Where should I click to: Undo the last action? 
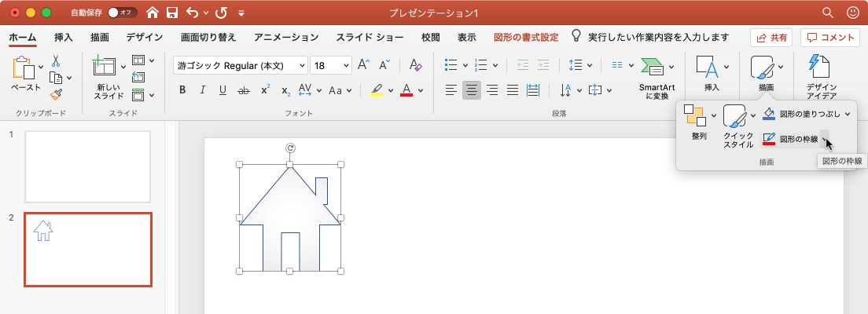point(192,12)
